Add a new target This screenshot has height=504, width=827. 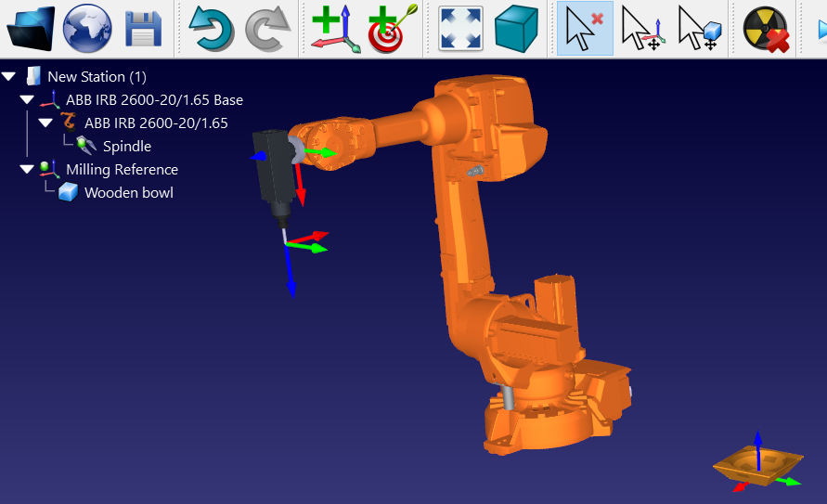point(393,29)
